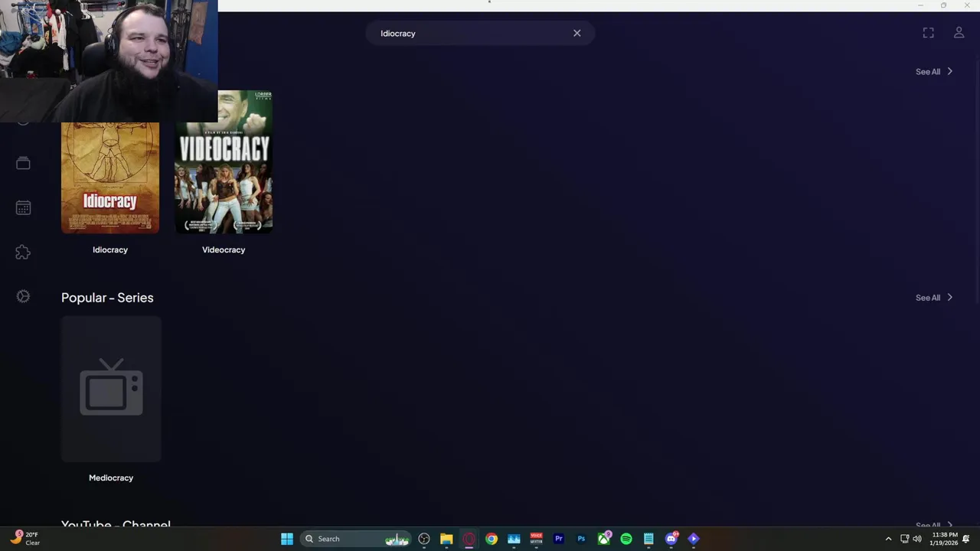Open the clock showing 11:38 PM

click(x=944, y=539)
